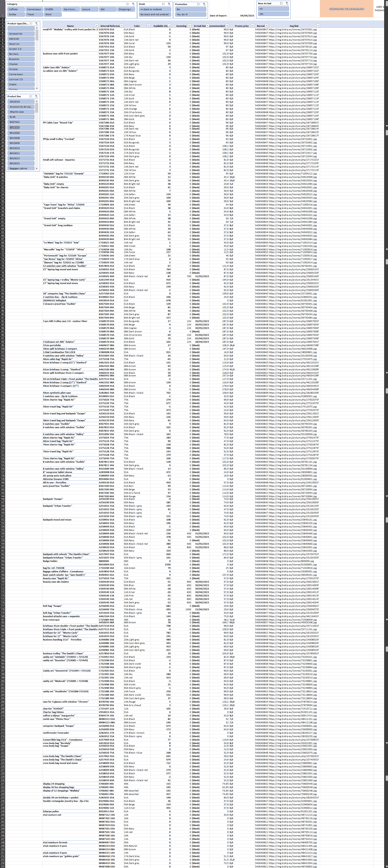This screenshot has height=868, width=388.
Task: Open Color column filter dropdown
Action: click(x=148, y=26)
